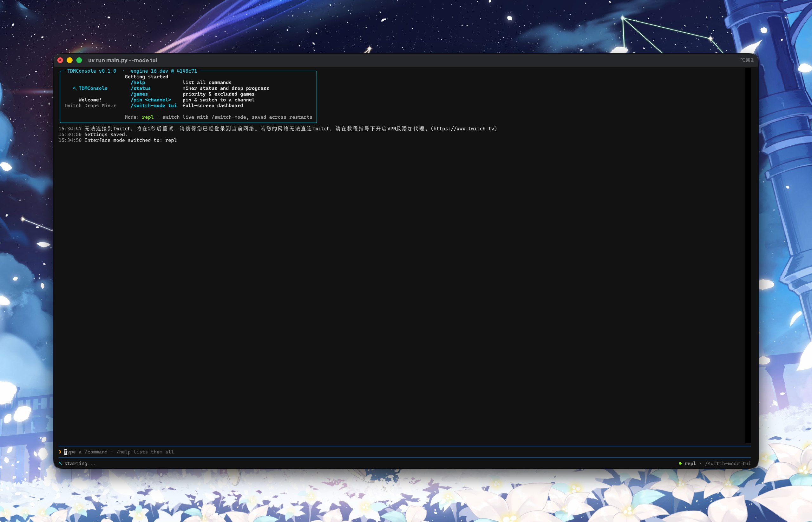Click the ⌥⌘2 shortcut indicator in title bar
Screen dimensions: 812x522
click(747, 60)
